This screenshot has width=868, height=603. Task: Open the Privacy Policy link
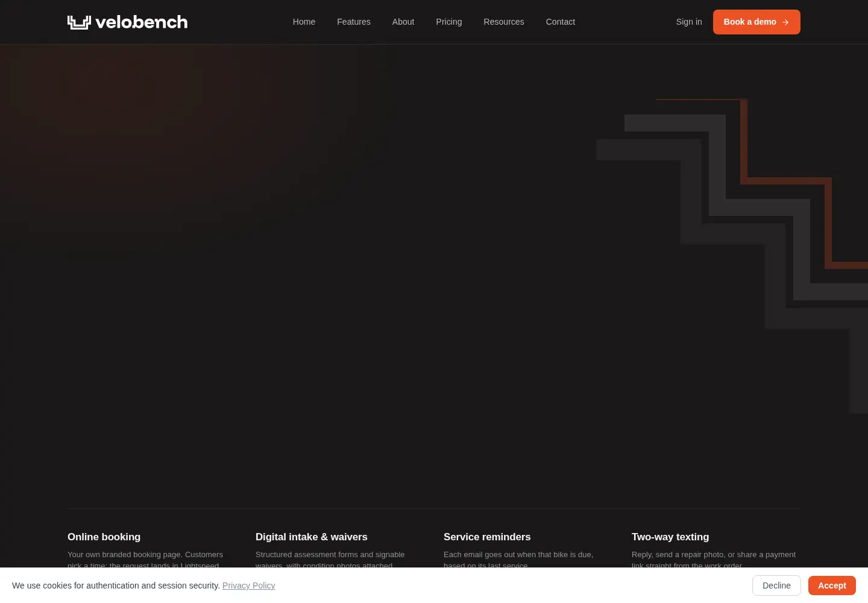point(249,586)
